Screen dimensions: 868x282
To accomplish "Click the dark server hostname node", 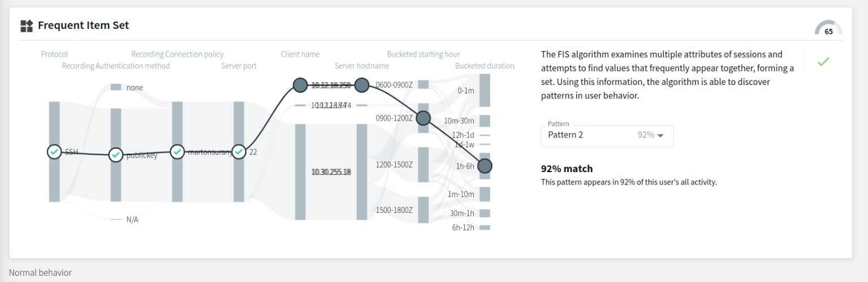I will pos(362,85).
